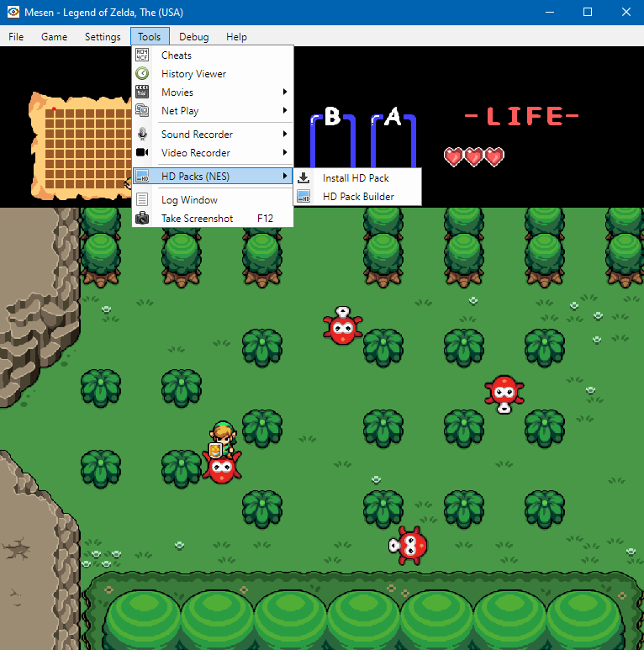
Task: Open Log Window from Tools menu
Action: [213, 199]
